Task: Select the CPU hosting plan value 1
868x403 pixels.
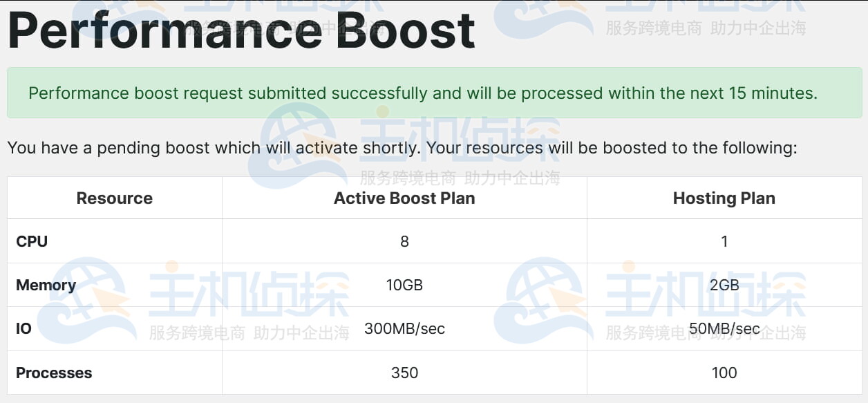Action: (x=724, y=241)
